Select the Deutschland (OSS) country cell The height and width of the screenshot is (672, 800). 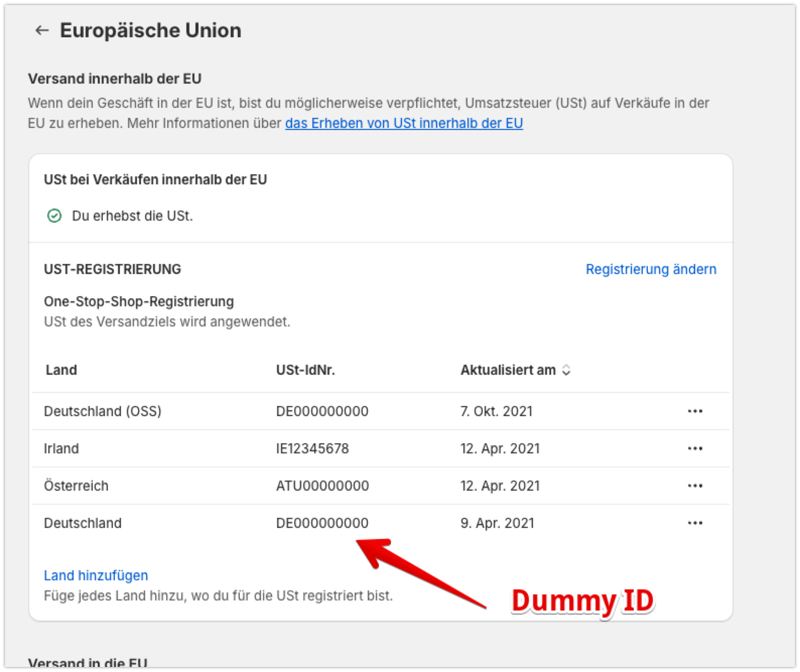coord(102,412)
